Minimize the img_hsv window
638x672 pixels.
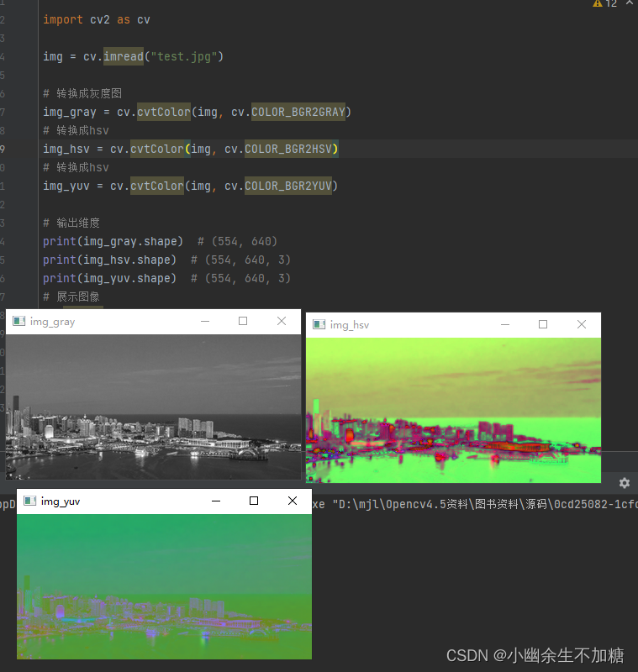tap(505, 324)
